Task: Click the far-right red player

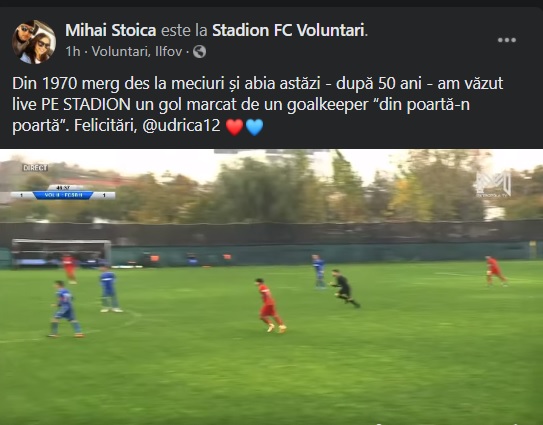Action: (x=496, y=271)
